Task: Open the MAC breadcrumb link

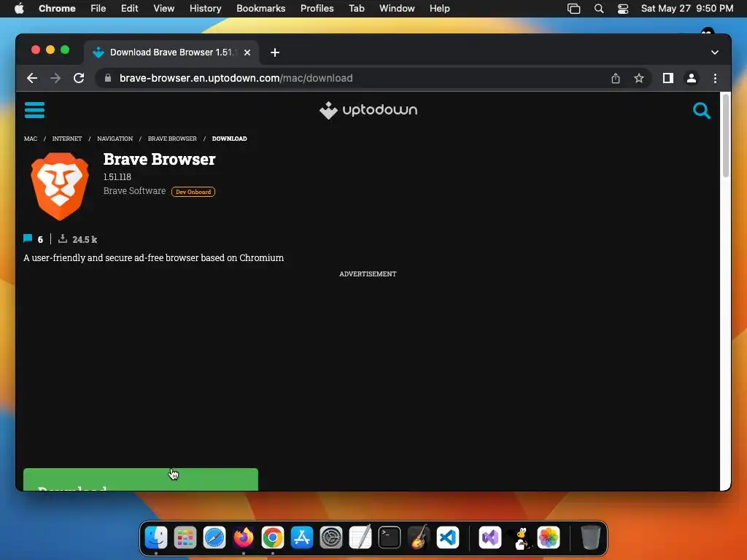Action: (31, 139)
